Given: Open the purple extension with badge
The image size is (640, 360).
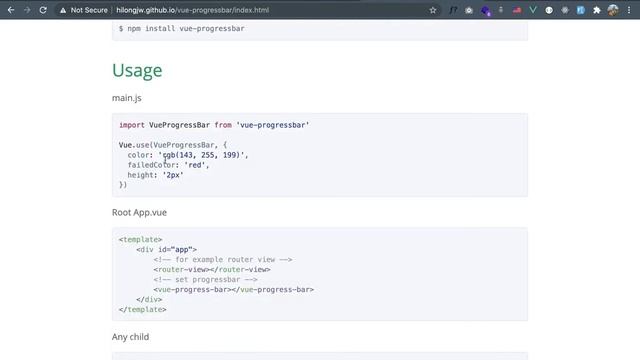Looking at the screenshot, I should click(x=485, y=11).
